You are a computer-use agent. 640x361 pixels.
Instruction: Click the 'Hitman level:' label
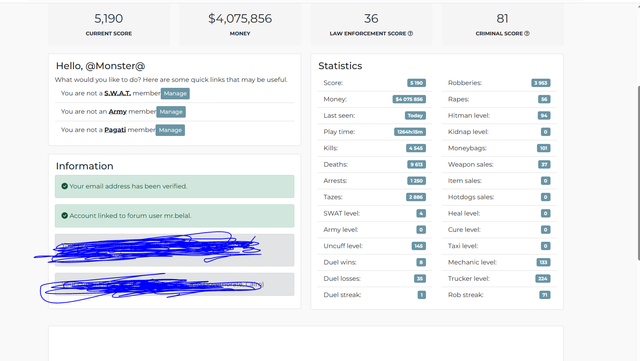(469, 116)
